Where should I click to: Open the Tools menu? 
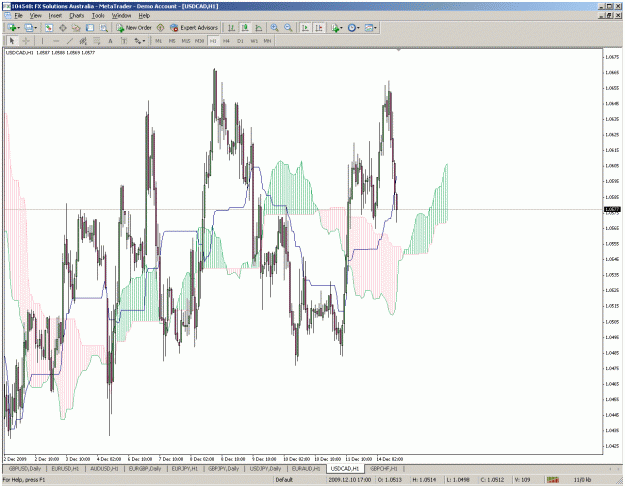[x=98, y=16]
